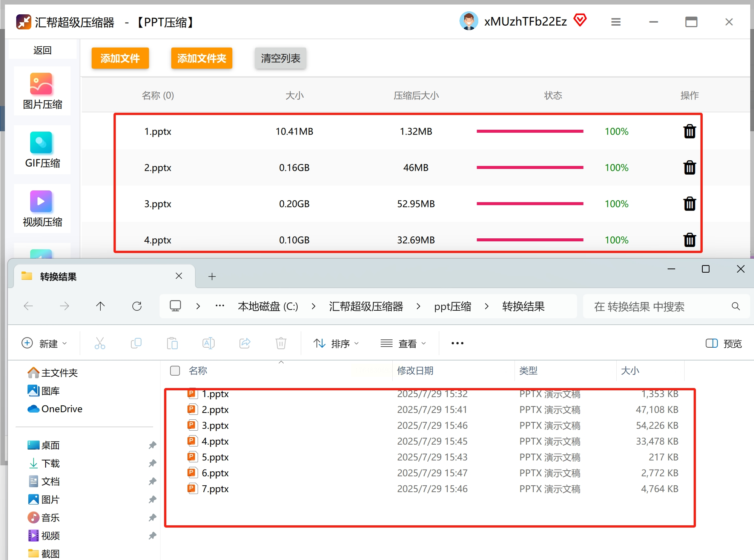Toggle the 预览 preview pane
754x560 pixels.
[723, 344]
